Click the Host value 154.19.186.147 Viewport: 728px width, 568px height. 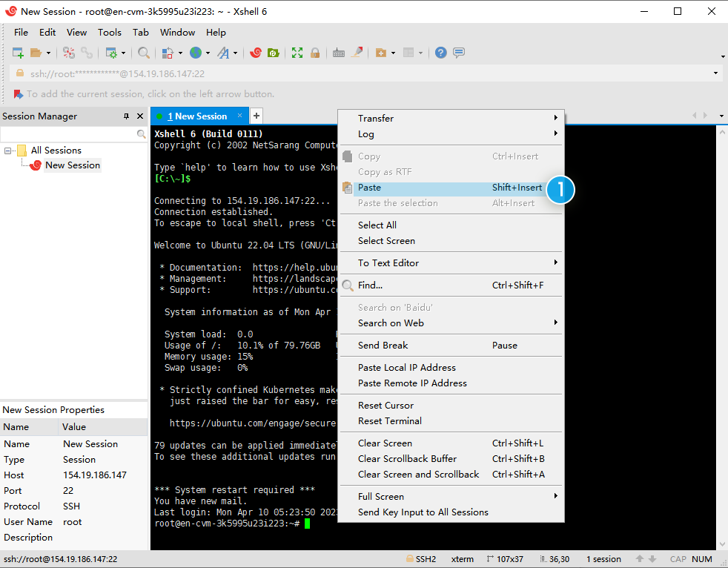(95, 475)
